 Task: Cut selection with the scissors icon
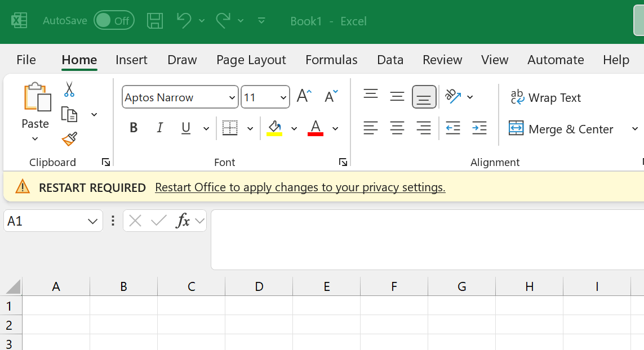pos(69,89)
